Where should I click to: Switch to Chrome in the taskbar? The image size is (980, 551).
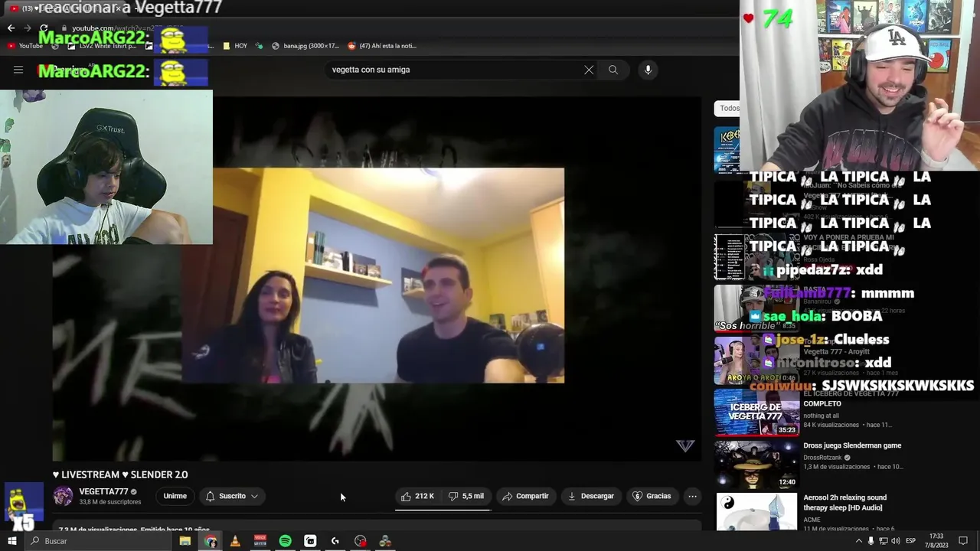[211, 541]
